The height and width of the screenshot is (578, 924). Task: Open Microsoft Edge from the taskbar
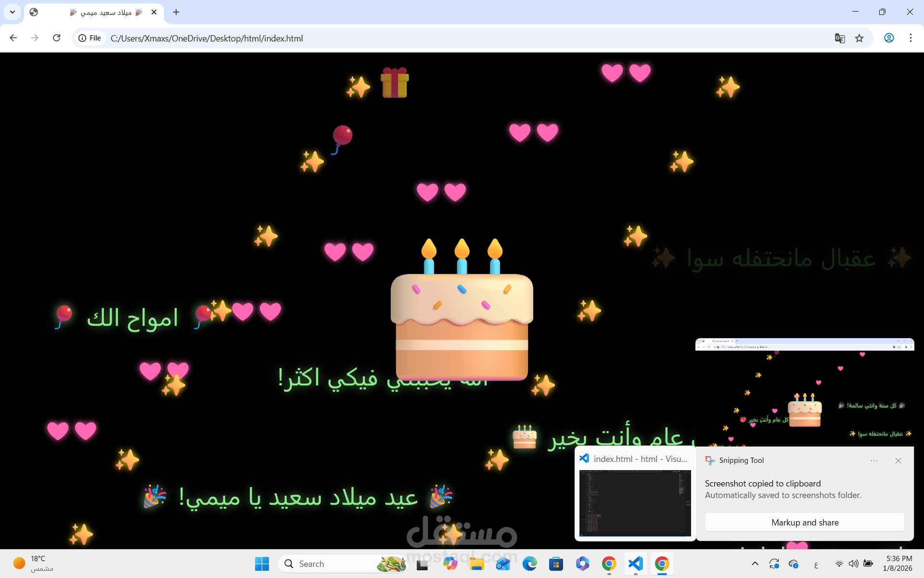[x=529, y=564]
